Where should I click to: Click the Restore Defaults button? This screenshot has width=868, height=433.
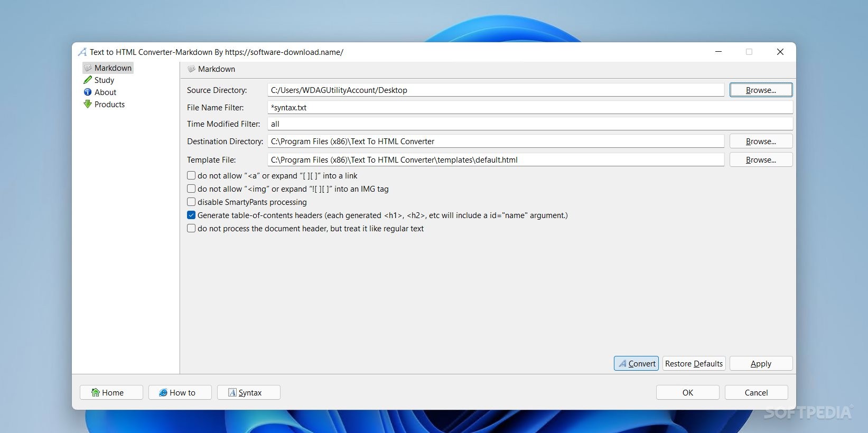pyautogui.click(x=694, y=363)
